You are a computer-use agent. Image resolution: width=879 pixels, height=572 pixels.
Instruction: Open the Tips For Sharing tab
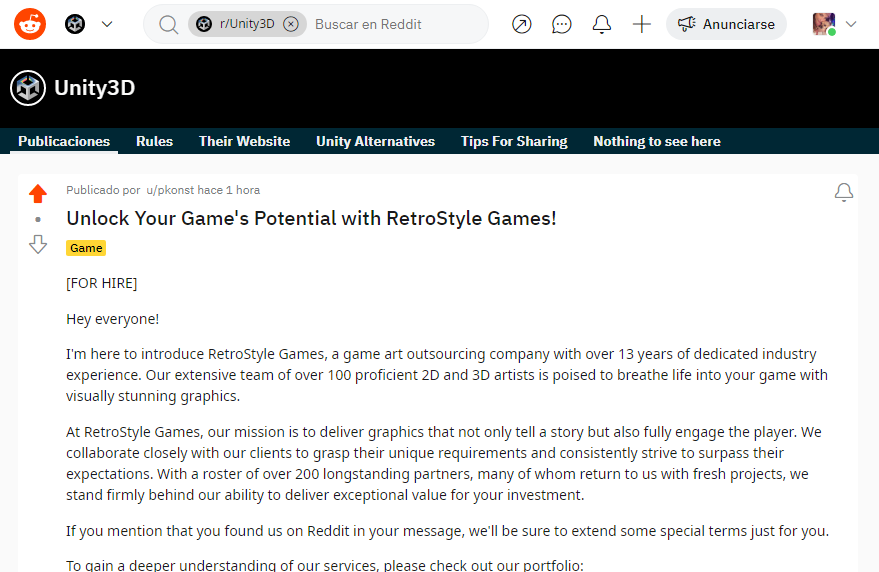click(x=514, y=141)
